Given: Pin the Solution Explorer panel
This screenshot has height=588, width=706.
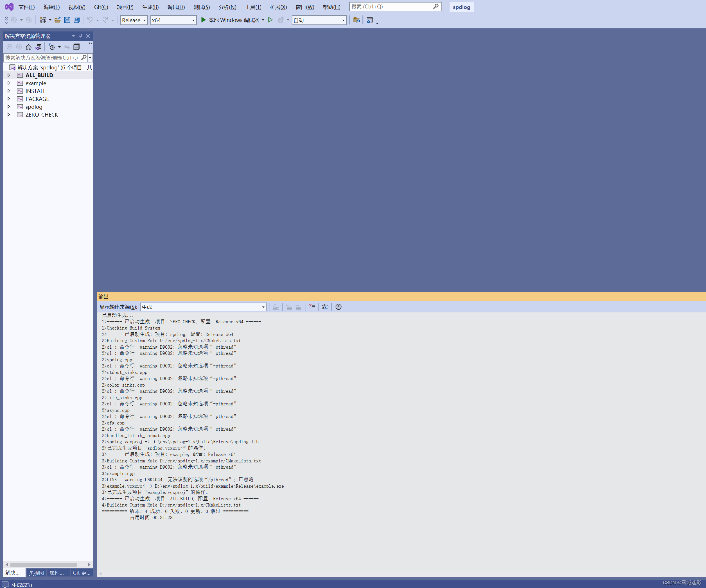Looking at the screenshot, I should 80,36.
